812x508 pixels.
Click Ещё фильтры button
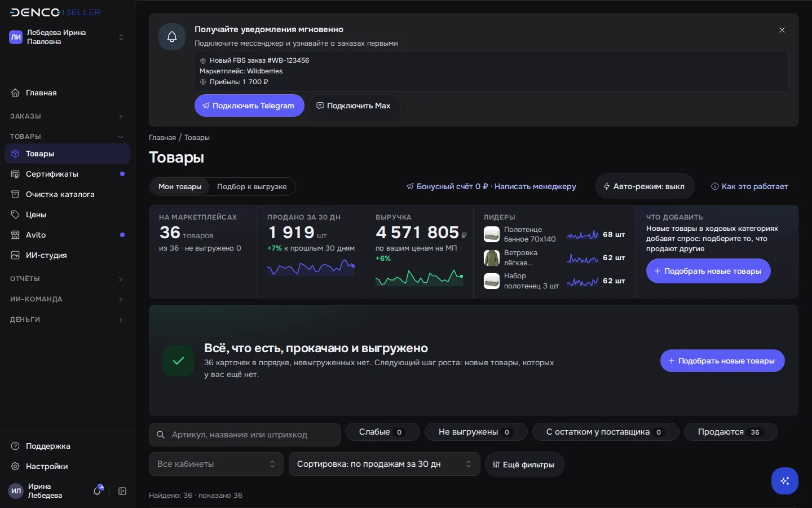point(524,465)
